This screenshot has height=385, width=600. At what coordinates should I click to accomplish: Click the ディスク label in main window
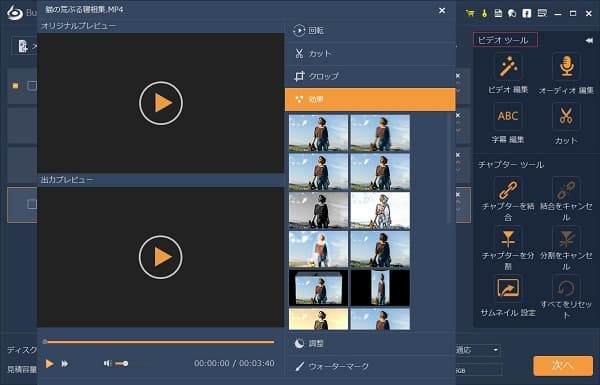[x=22, y=350]
